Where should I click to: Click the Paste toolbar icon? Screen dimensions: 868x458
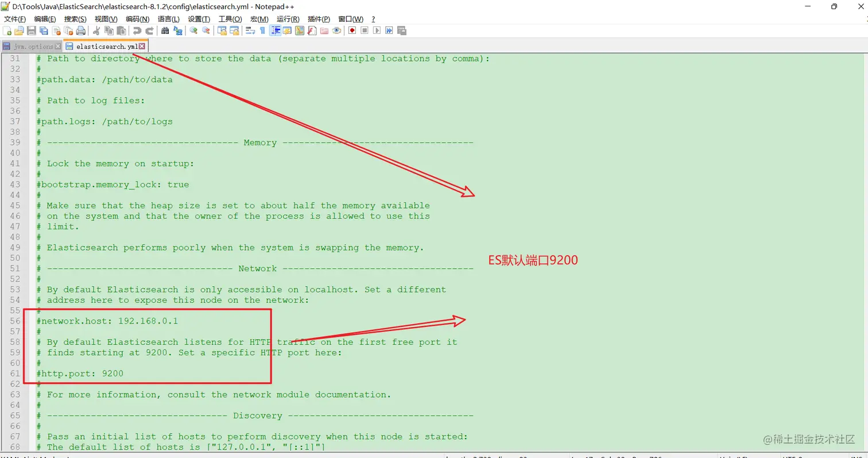pyautogui.click(x=121, y=30)
